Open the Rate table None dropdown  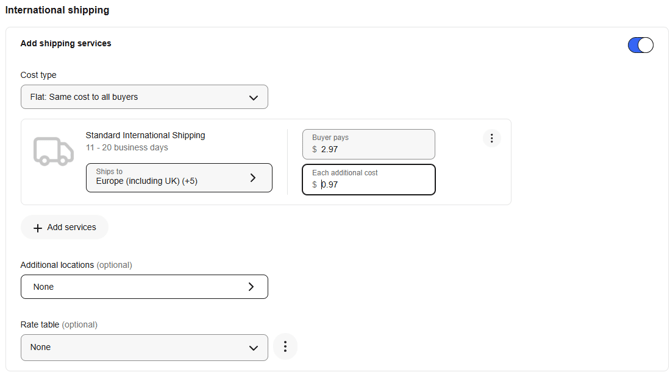point(144,347)
